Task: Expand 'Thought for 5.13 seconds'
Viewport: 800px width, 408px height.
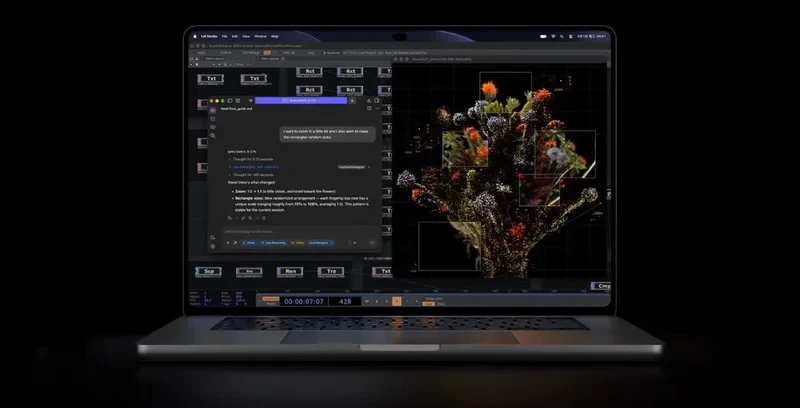Action: (x=252, y=159)
